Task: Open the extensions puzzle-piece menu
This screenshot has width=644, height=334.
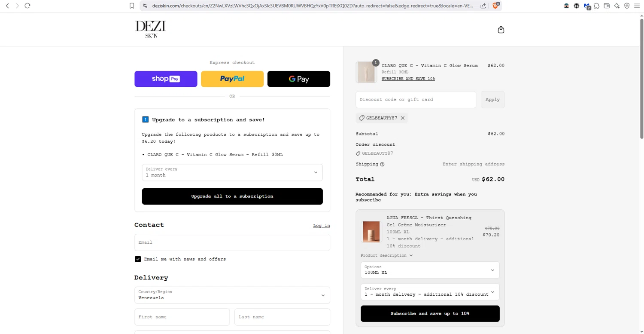Action: [x=597, y=6]
